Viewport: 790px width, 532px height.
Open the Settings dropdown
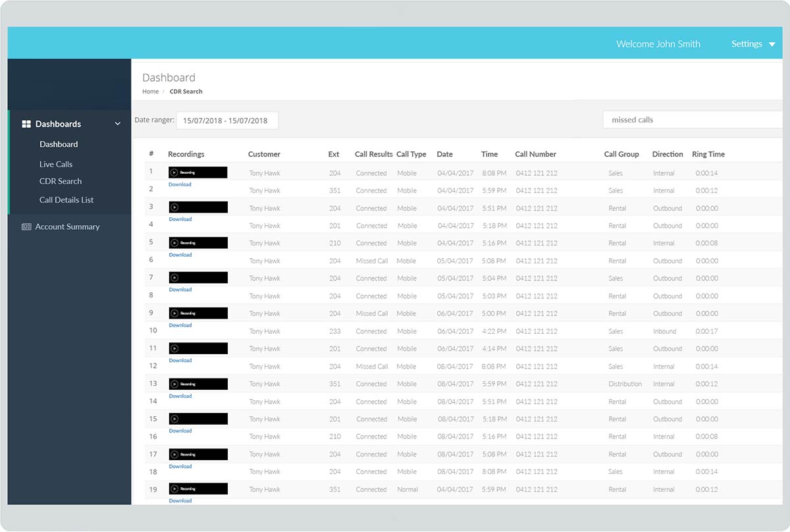click(x=753, y=44)
